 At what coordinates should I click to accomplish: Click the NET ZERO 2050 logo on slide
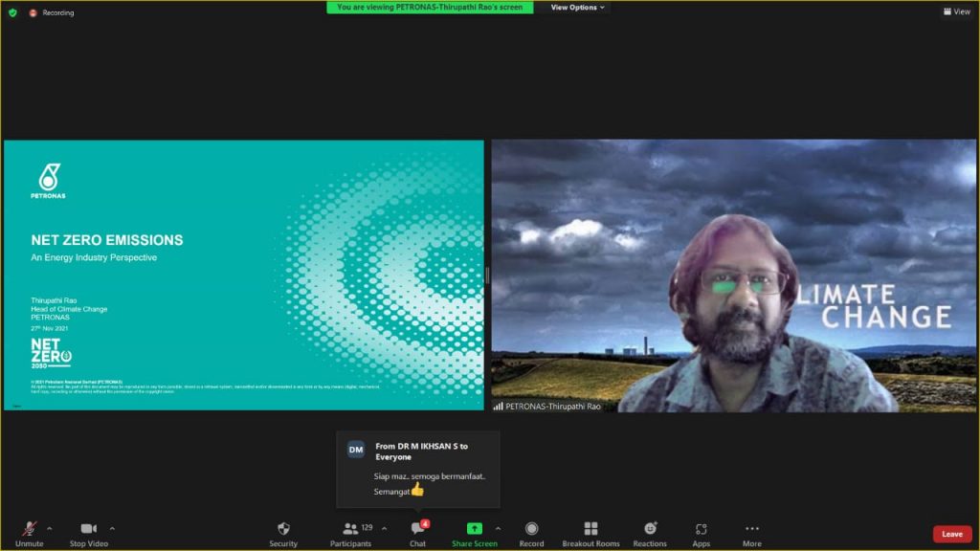pos(52,354)
